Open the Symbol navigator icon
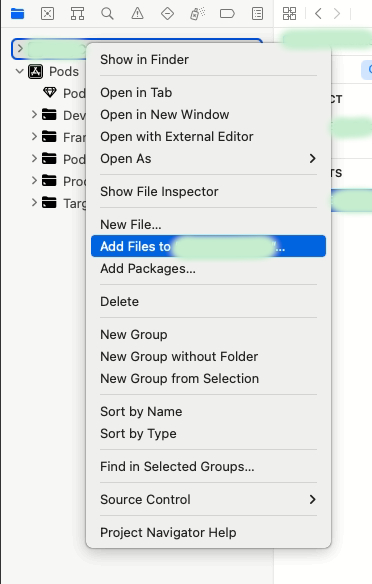Image resolution: width=372 pixels, height=584 pixels. pos(77,14)
